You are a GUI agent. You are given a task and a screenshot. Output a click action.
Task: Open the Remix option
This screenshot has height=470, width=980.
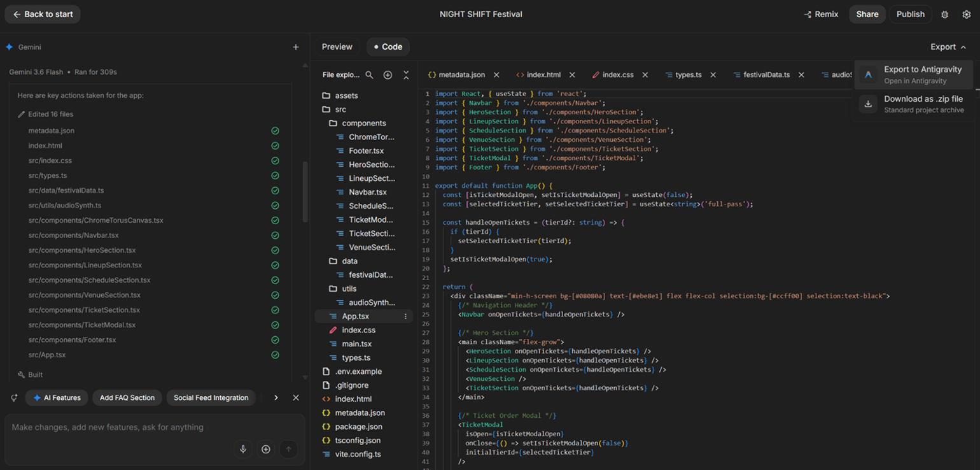coord(821,14)
